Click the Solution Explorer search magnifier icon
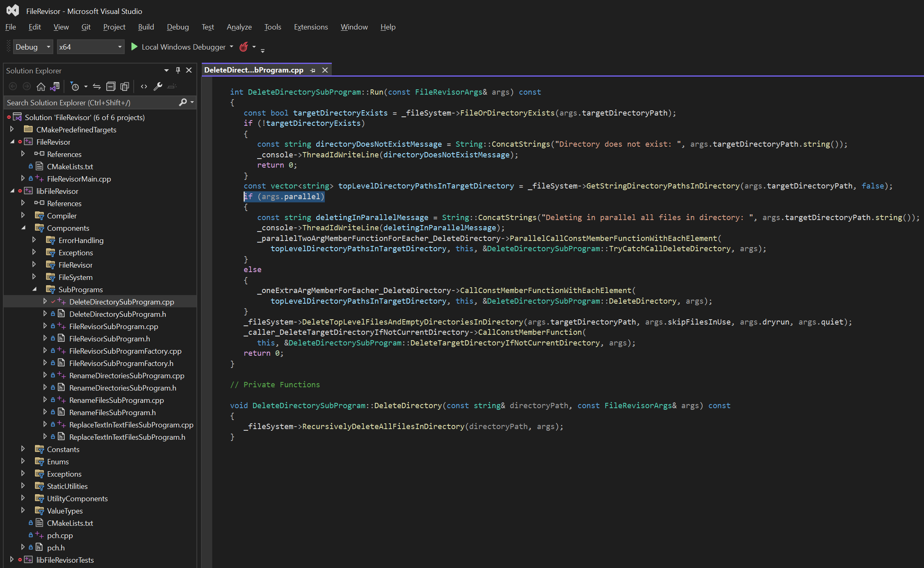 tap(183, 102)
